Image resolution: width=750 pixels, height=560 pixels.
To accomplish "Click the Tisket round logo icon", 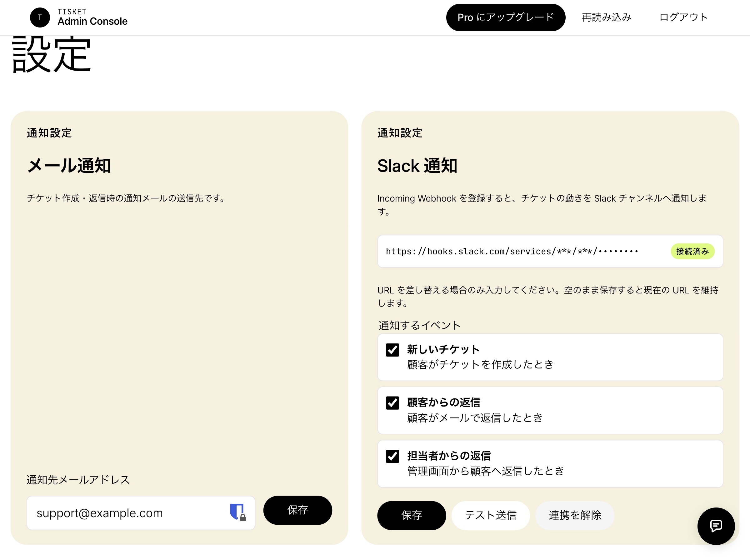I will [40, 17].
